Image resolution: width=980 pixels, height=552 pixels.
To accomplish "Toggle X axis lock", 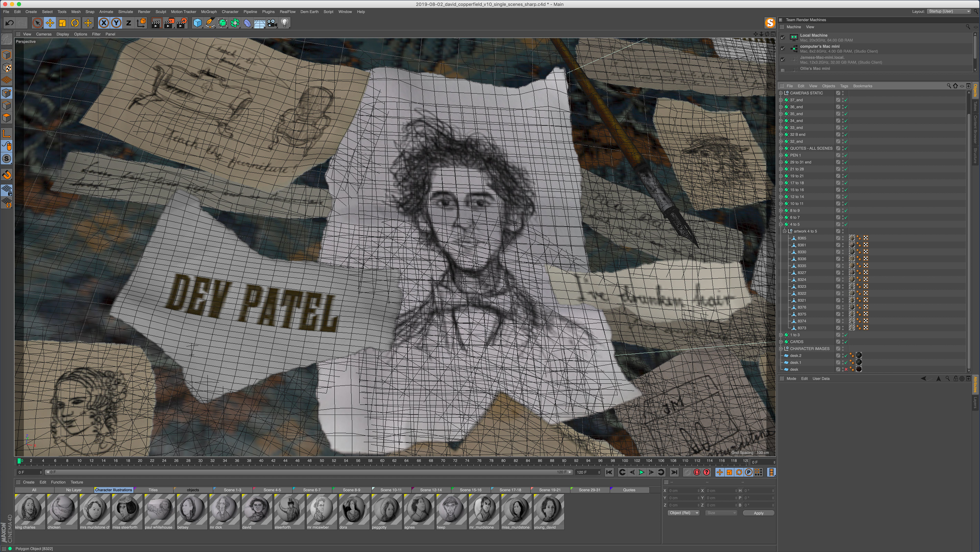I will (103, 23).
